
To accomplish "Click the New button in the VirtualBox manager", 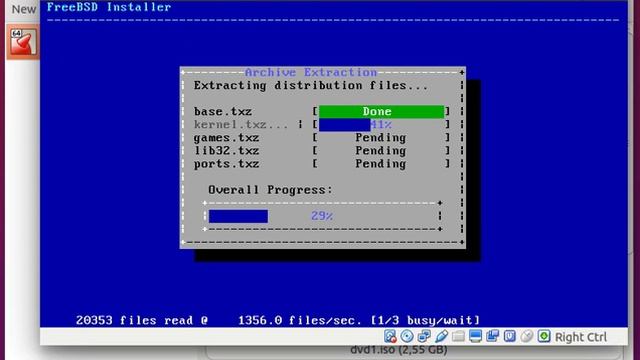I will click(24, 9).
